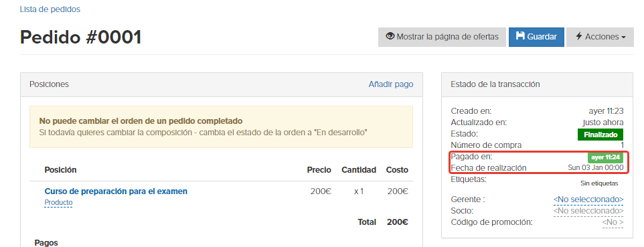Click the Pedido #0001 page title

point(81,37)
